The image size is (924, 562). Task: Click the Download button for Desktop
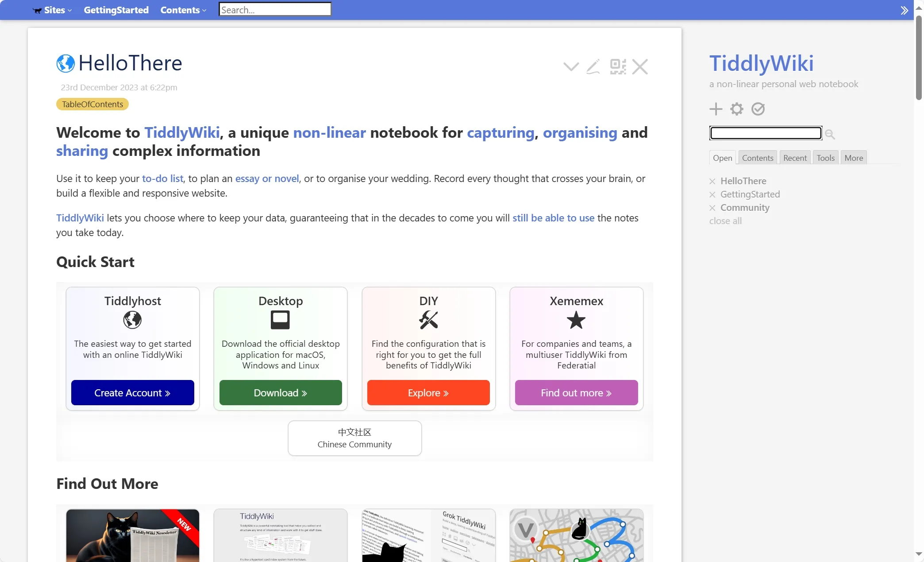[280, 391]
